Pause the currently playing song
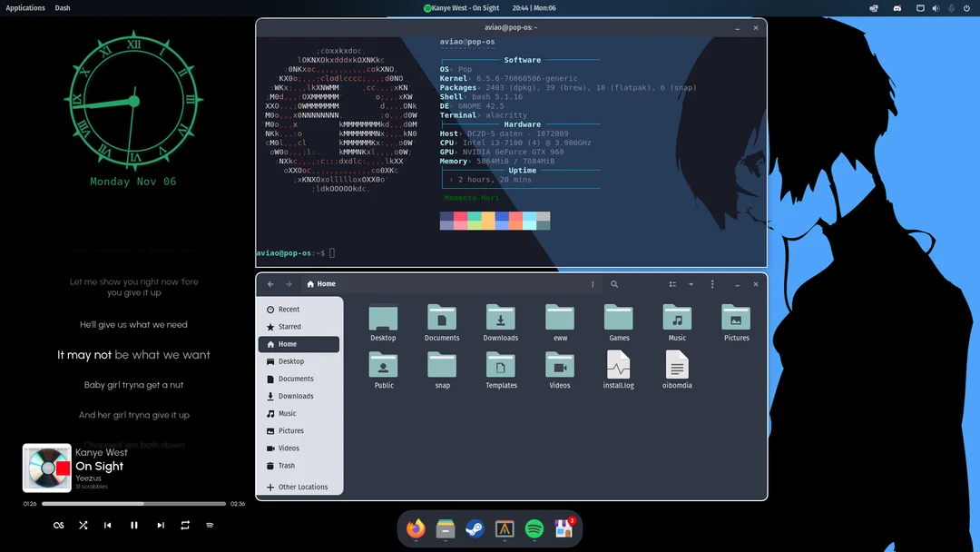This screenshot has width=980, height=552. click(x=133, y=525)
